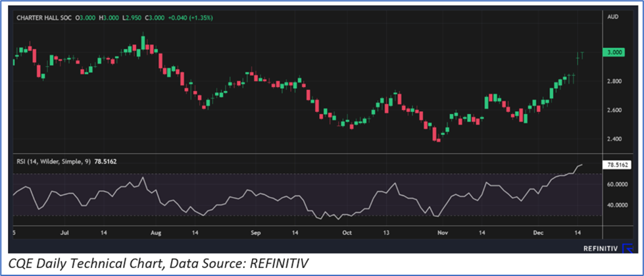Click the 2.600 price axis label

pyautogui.click(x=613, y=110)
